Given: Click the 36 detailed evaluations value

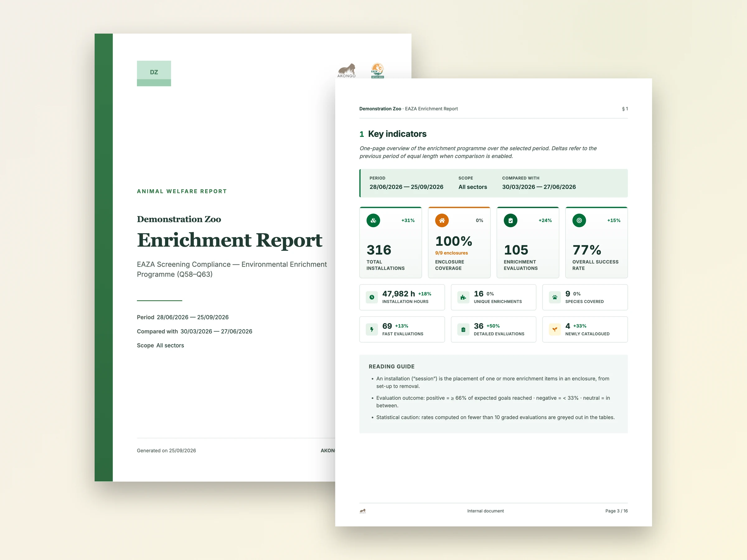Looking at the screenshot, I should [x=478, y=326].
